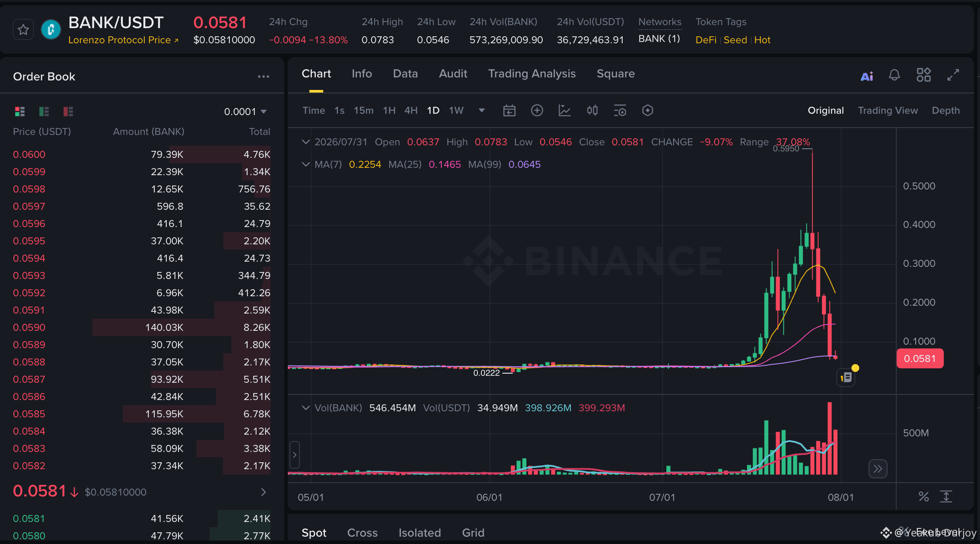The height and width of the screenshot is (544, 980).
Task: Collapse the Vol(BANK) indicator row chevron
Action: pos(306,408)
